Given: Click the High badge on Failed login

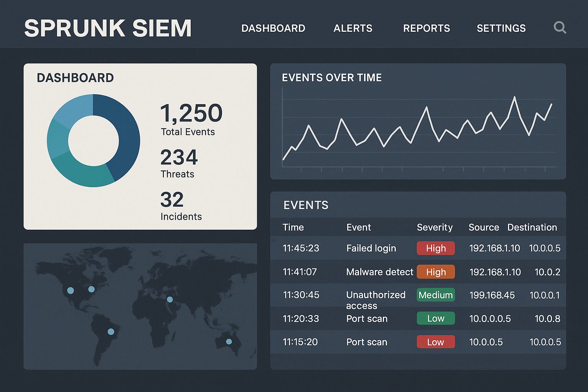Looking at the screenshot, I should click(436, 248).
